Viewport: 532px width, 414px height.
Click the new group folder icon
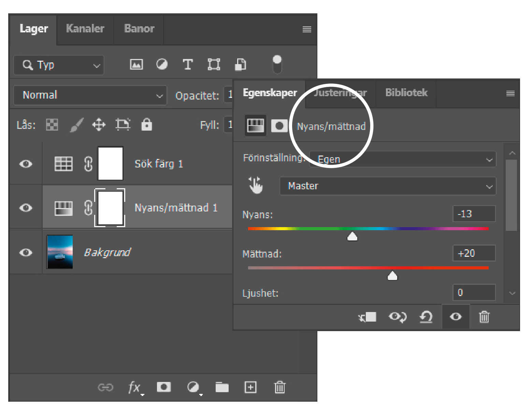(222, 387)
